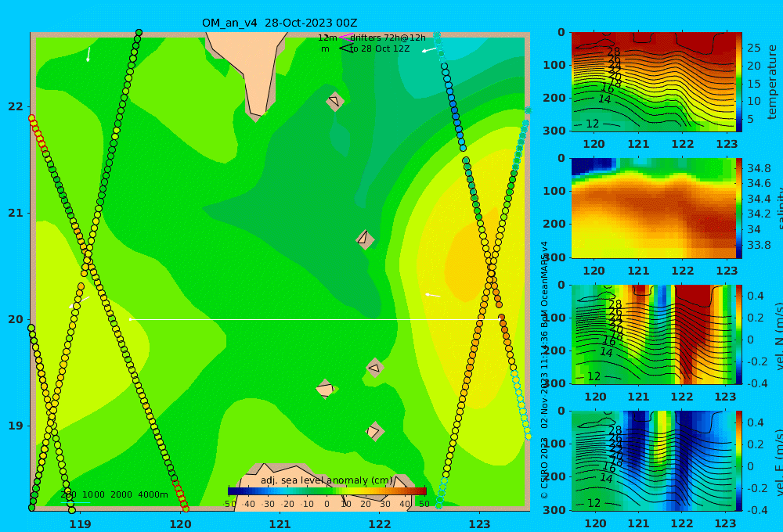This screenshot has width=783, height=532.
Task: Click the "28" isotherm contour label in temperature plot
Action: point(614,52)
